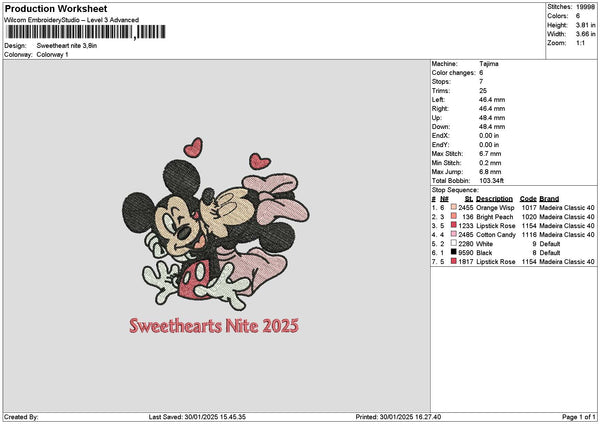Click the Machine value 'Tajima'
Screen dimensions: 600x424
point(489,64)
